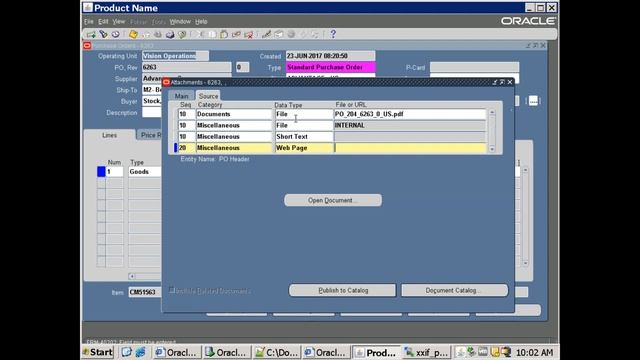Click the INTERNAL file cell
Screen dimensions: 640x360
[410, 125]
